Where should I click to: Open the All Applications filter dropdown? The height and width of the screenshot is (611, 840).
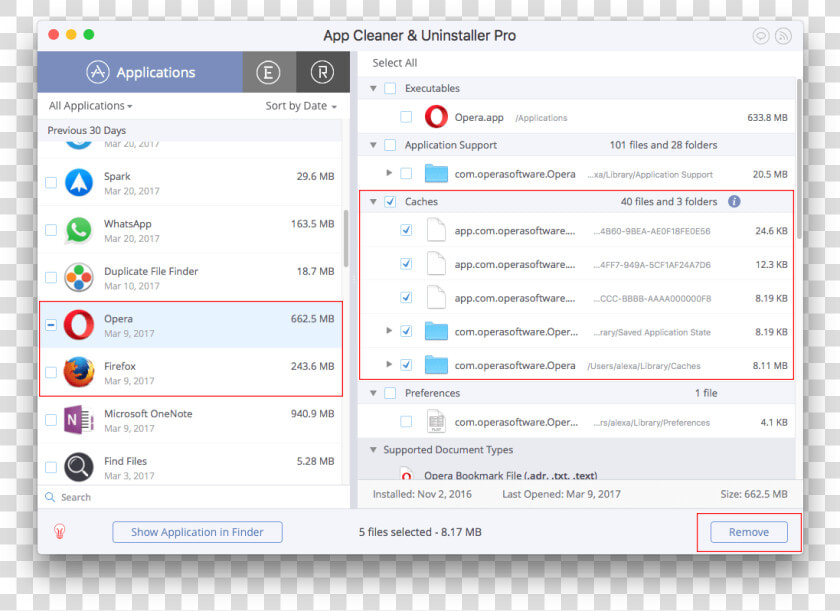pyautogui.click(x=91, y=106)
